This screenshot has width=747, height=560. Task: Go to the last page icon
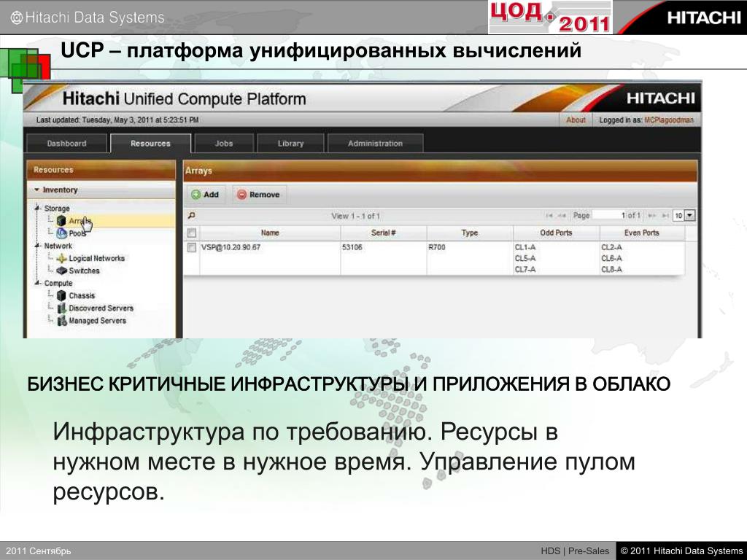tap(665, 215)
